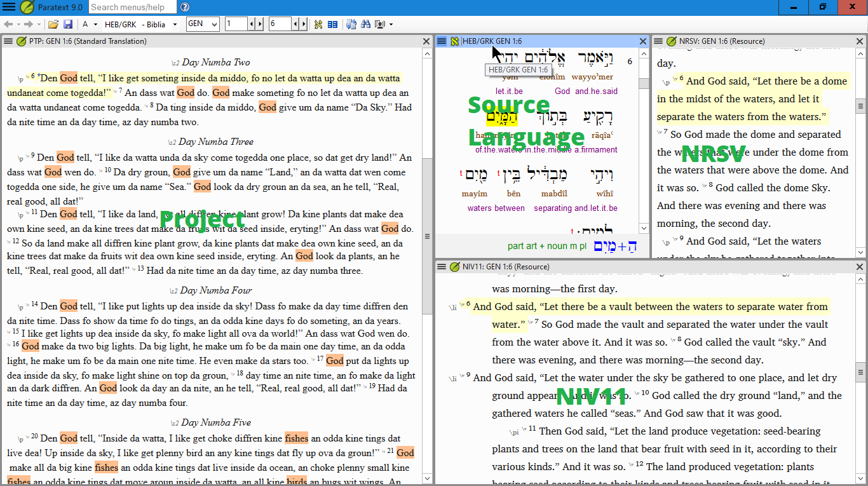Expand dropdown arrow next to speaker icon
This screenshot has width=868, height=486.
[x=391, y=24]
